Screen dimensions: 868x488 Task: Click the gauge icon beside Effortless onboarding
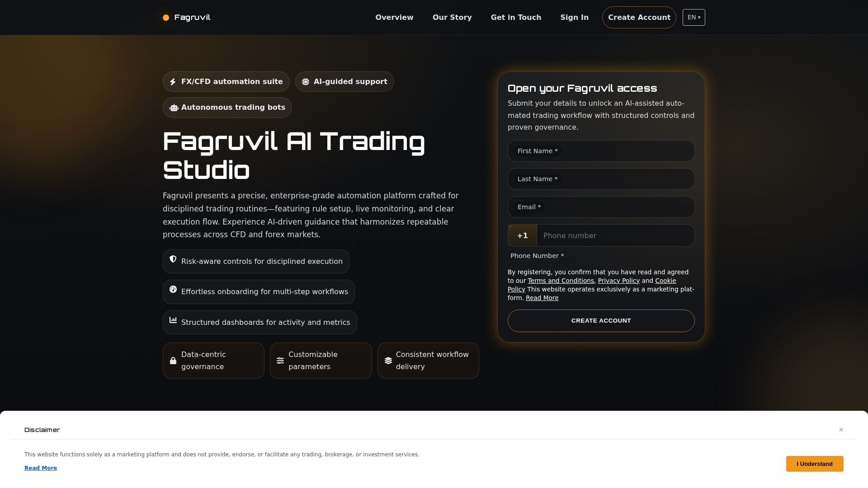pyautogui.click(x=173, y=289)
